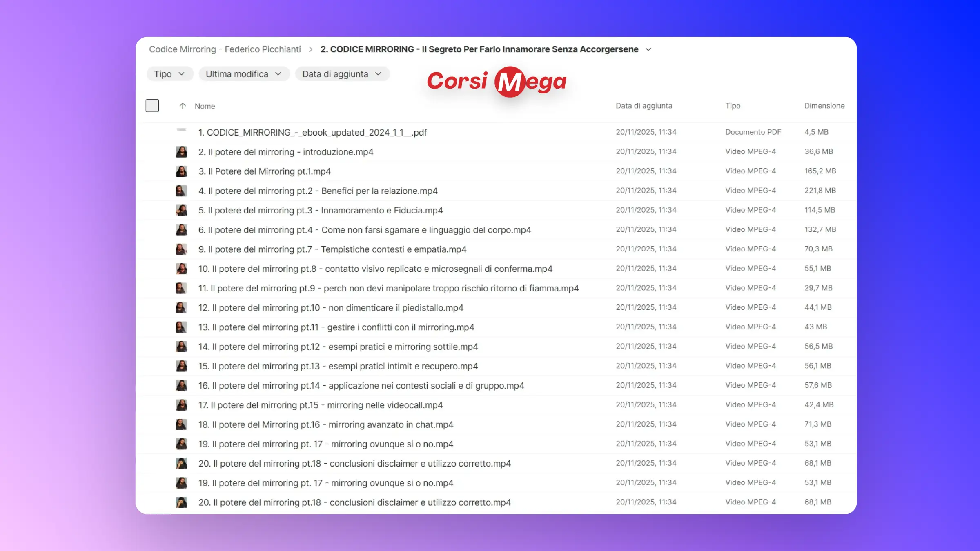Sort by the Nome column header
Screen dimensions: 980x551
point(205,106)
